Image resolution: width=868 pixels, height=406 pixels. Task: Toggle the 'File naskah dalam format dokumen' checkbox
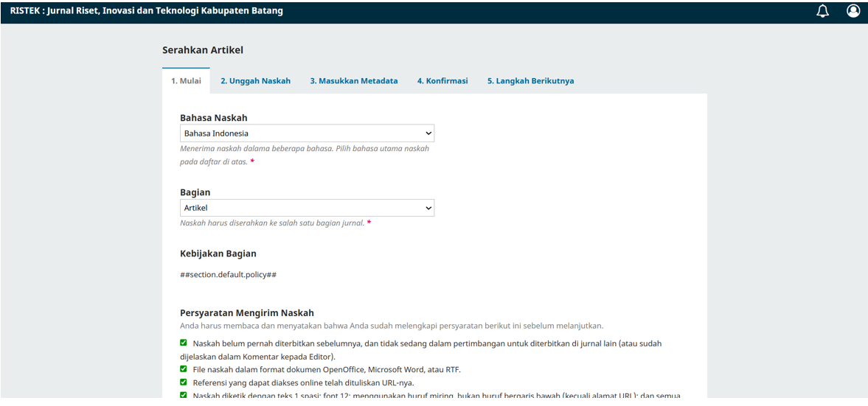click(x=184, y=369)
